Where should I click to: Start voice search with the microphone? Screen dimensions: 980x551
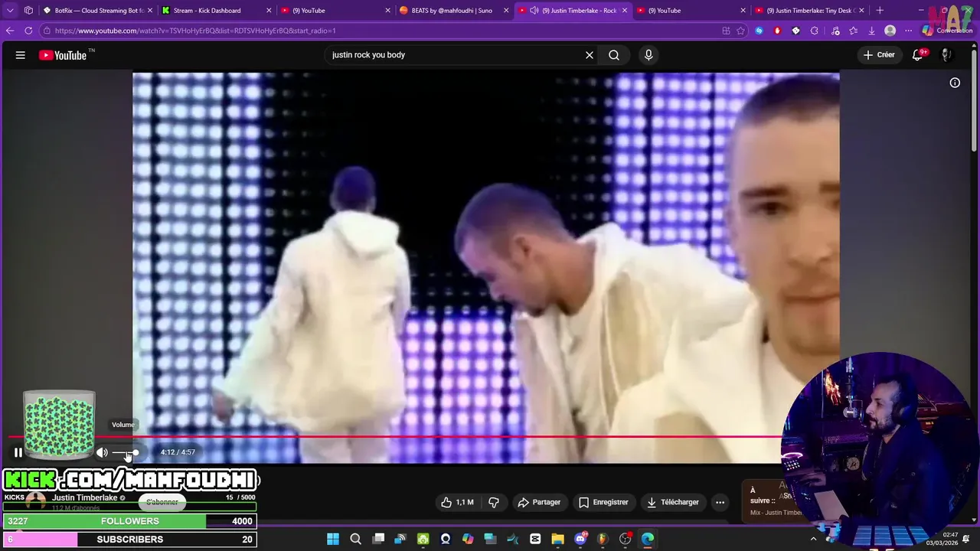pos(648,55)
